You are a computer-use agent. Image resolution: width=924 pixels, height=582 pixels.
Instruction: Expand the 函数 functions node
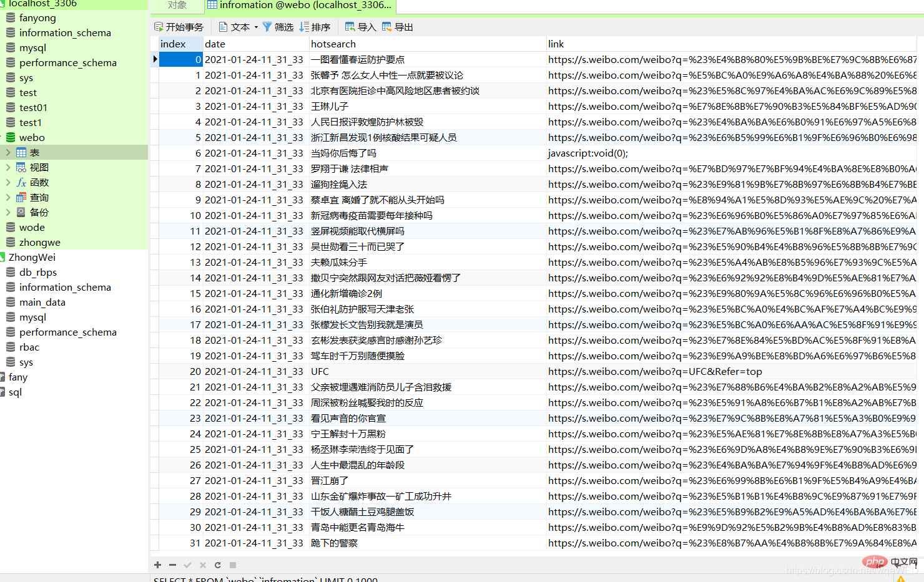tap(7, 182)
